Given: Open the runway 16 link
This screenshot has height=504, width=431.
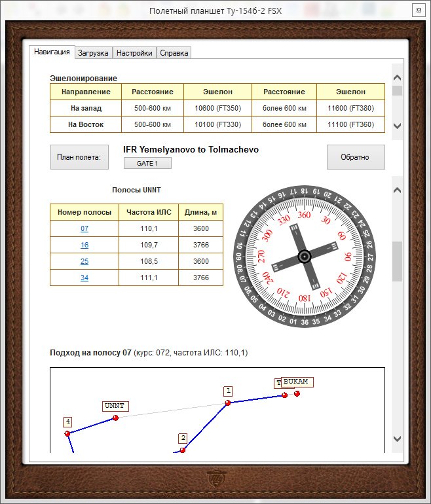Looking at the screenshot, I should [x=84, y=245].
